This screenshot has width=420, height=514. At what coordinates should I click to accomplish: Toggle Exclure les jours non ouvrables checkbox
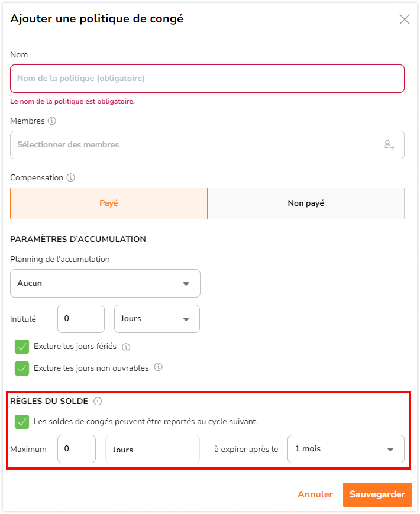pyautogui.click(x=22, y=368)
